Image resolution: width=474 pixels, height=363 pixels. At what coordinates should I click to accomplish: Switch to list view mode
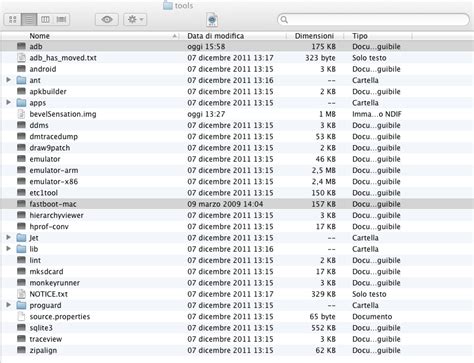[x=29, y=20]
